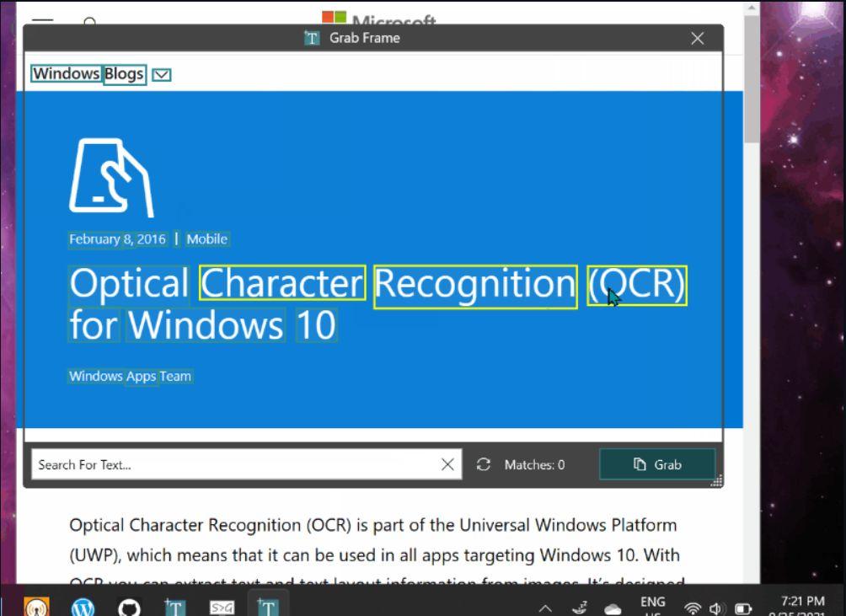Open the Mobile category link

(x=207, y=239)
